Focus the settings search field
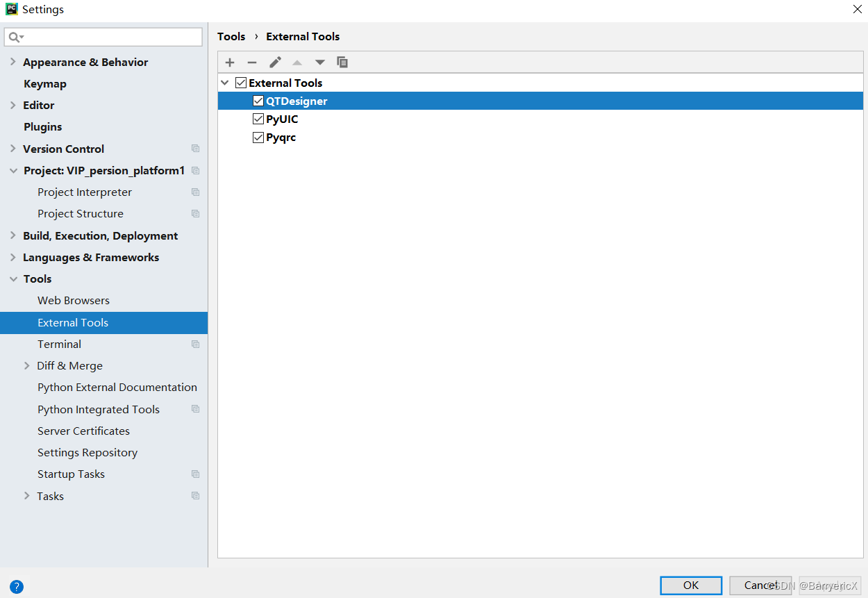 103,37
